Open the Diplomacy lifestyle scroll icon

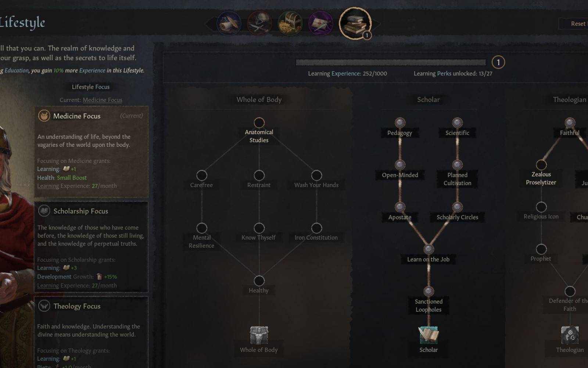pos(229,23)
